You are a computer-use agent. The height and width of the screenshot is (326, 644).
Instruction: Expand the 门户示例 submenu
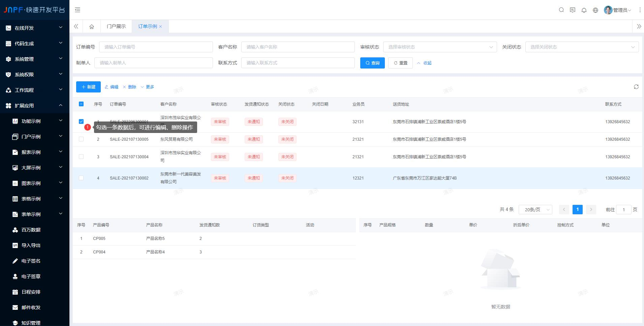pyautogui.click(x=35, y=137)
